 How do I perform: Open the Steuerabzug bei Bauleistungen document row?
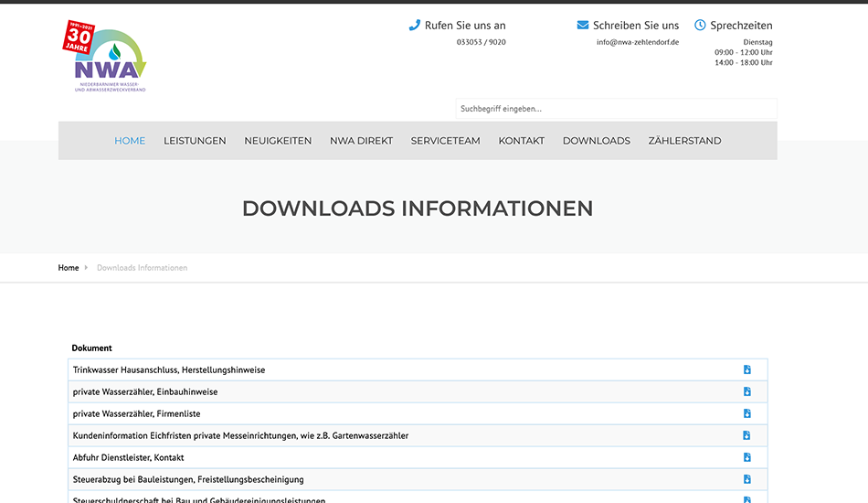pos(188,479)
